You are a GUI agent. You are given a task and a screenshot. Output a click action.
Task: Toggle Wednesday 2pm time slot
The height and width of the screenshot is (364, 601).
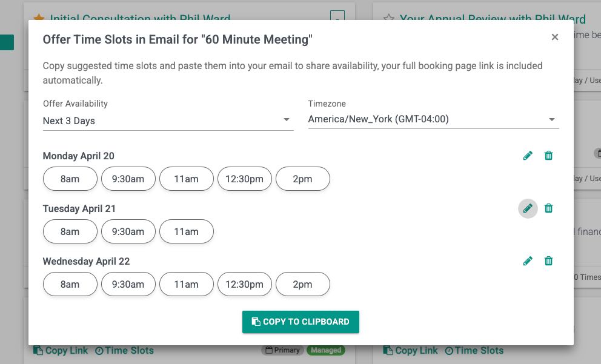pyautogui.click(x=302, y=284)
